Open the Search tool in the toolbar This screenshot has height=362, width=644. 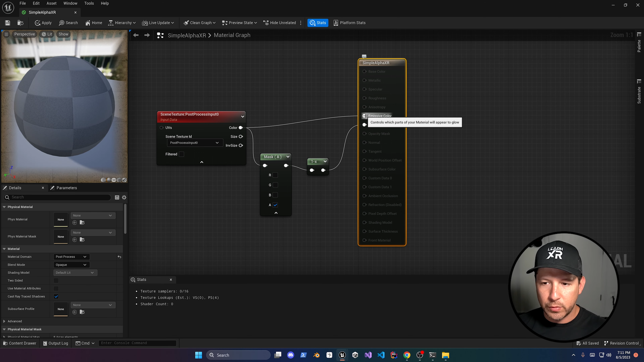(68, 23)
